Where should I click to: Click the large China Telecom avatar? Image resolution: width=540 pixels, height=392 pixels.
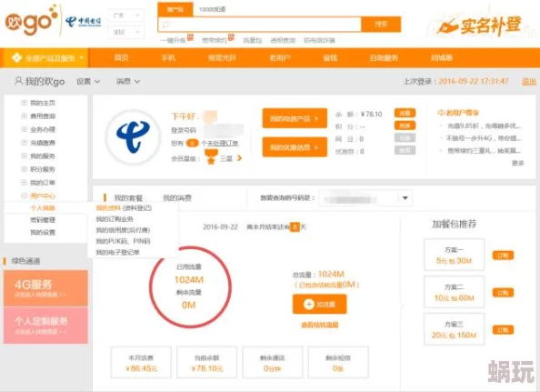click(133, 136)
